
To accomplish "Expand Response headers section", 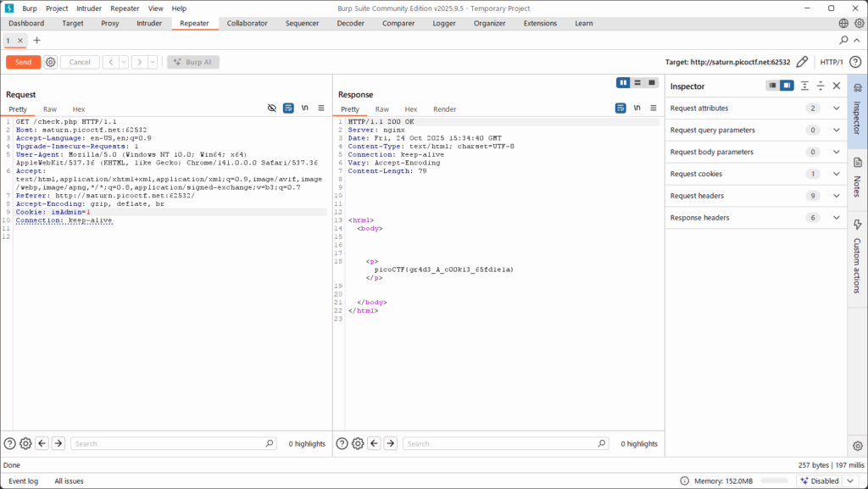I will pyautogui.click(x=836, y=218).
